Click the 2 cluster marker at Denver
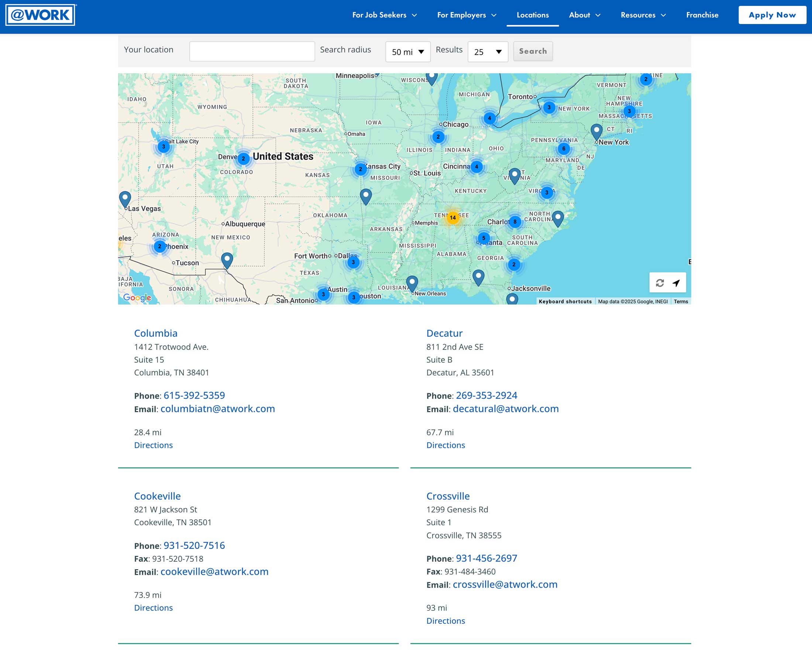This screenshot has width=812, height=650. (x=243, y=159)
